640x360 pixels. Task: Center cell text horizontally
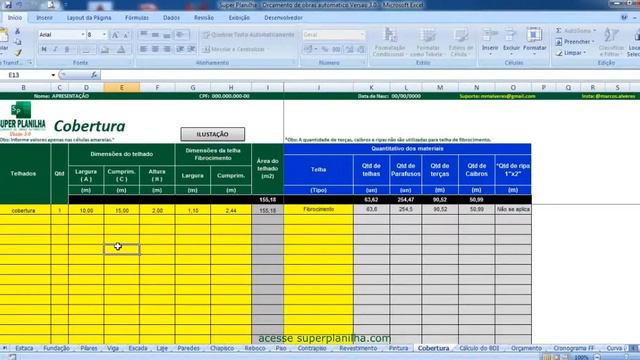(155, 49)
